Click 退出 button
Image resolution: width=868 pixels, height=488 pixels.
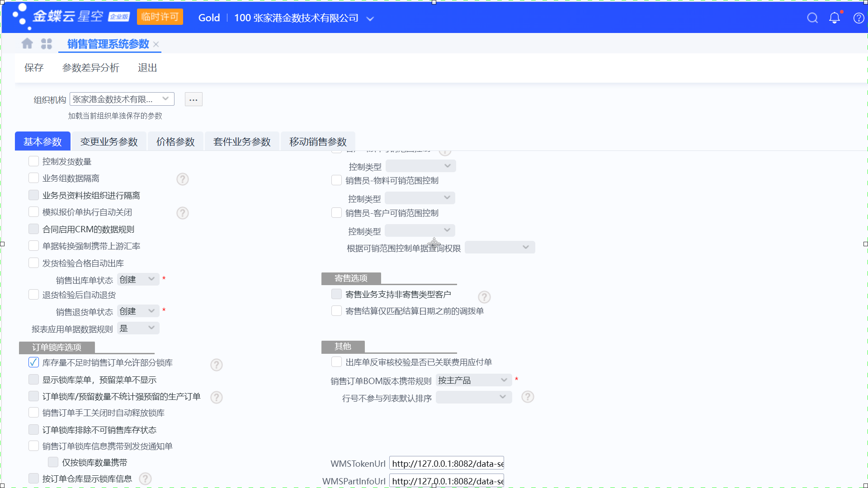click(x=147, y=68)
